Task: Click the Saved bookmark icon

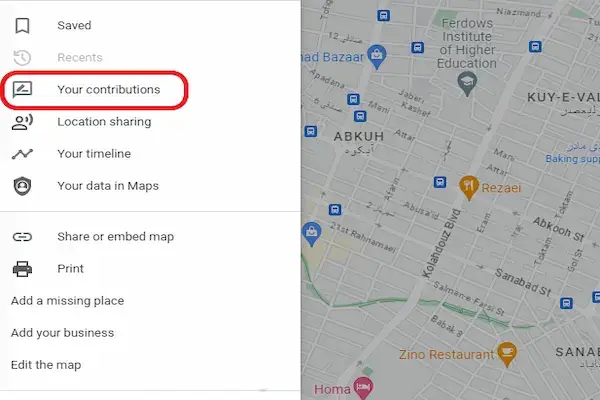Action: (x=22, y=26)
